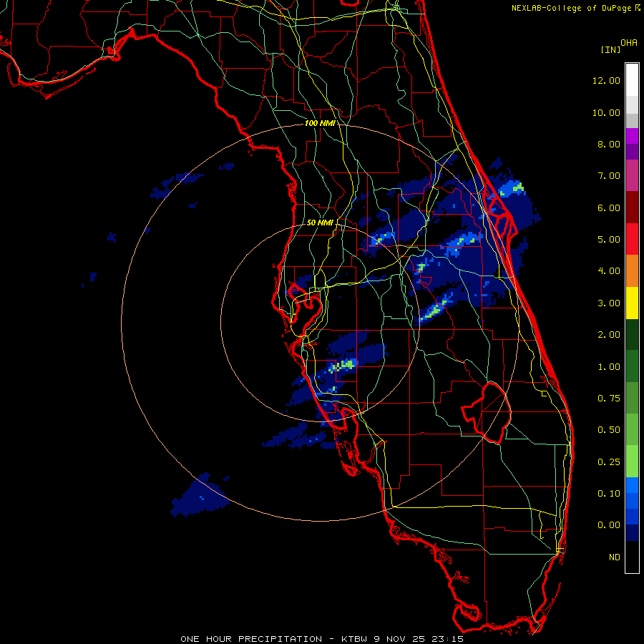
Task: Click the OHA product label above legend
Action: [x=629, y=43]
